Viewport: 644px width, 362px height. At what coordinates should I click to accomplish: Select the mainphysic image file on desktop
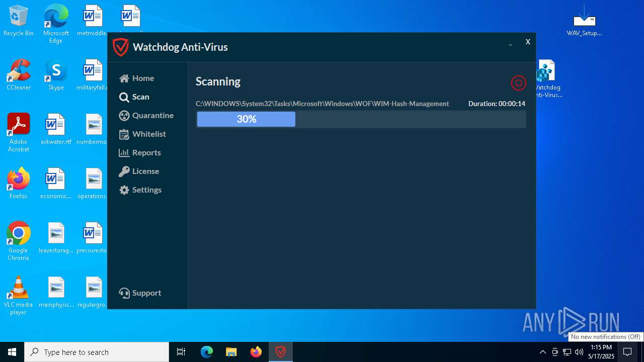tap(56, 292)
